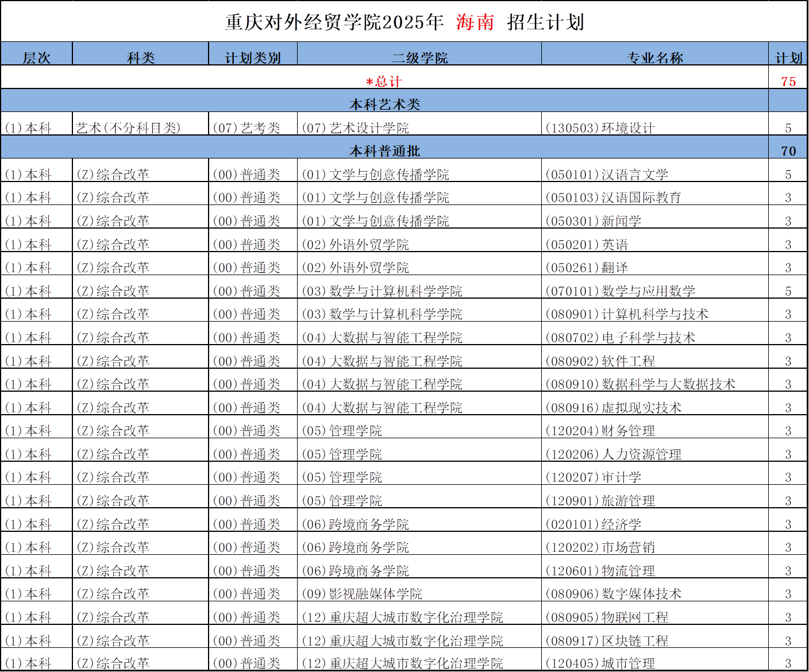809x672 pixels.
Task: Select the (080901)计算机科学与技术 cell
Action: [626, 314]
